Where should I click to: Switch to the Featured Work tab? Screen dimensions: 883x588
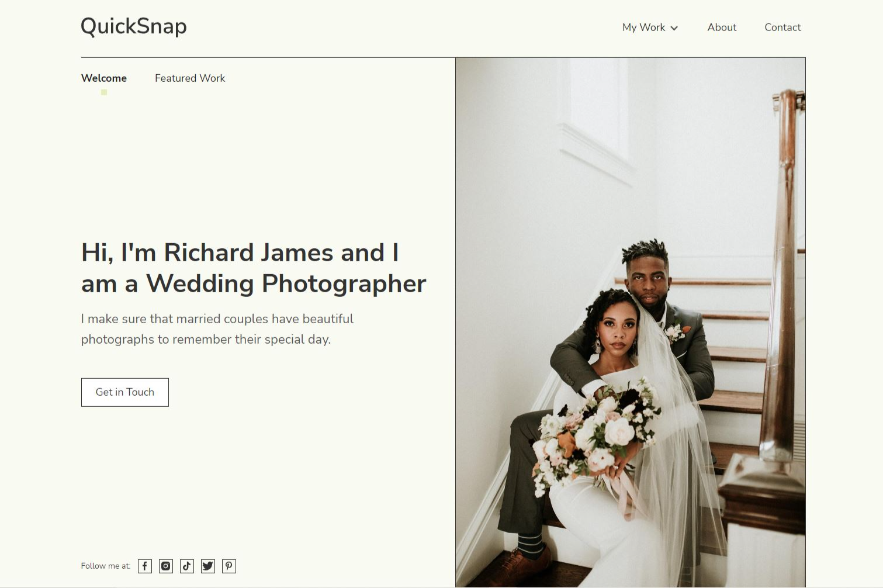[x=190, y=78]
